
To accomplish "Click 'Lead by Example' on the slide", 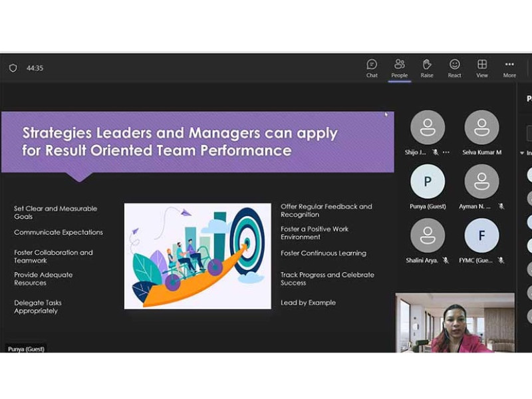I will [308, 303].
